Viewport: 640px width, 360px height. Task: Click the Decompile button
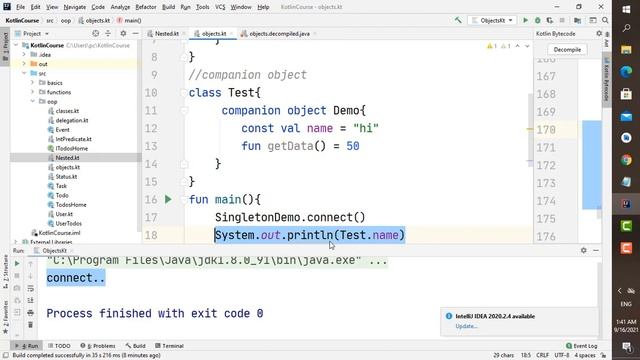pyautogui.click(x=567, y=50)
